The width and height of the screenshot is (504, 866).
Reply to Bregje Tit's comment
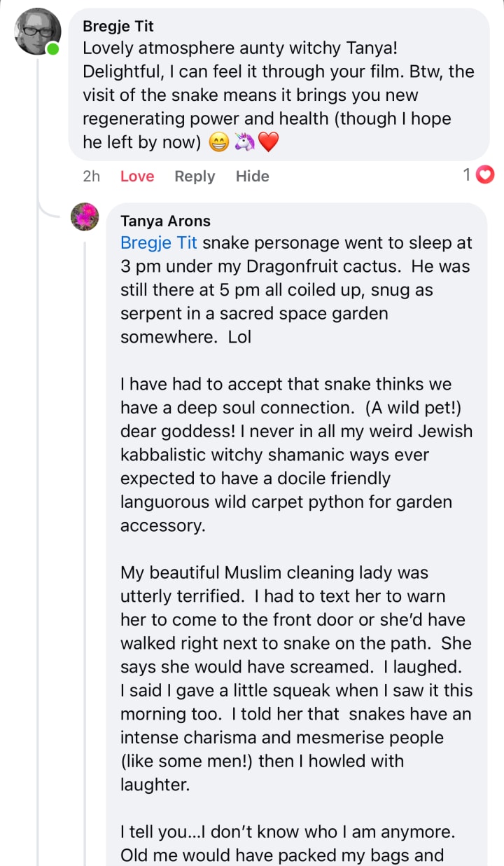[x=195, y=177]
